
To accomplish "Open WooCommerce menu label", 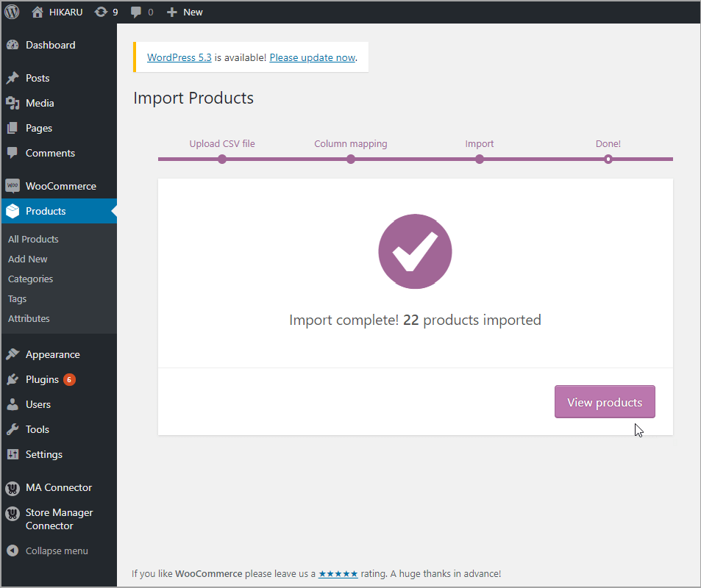I will click(61, 186).
